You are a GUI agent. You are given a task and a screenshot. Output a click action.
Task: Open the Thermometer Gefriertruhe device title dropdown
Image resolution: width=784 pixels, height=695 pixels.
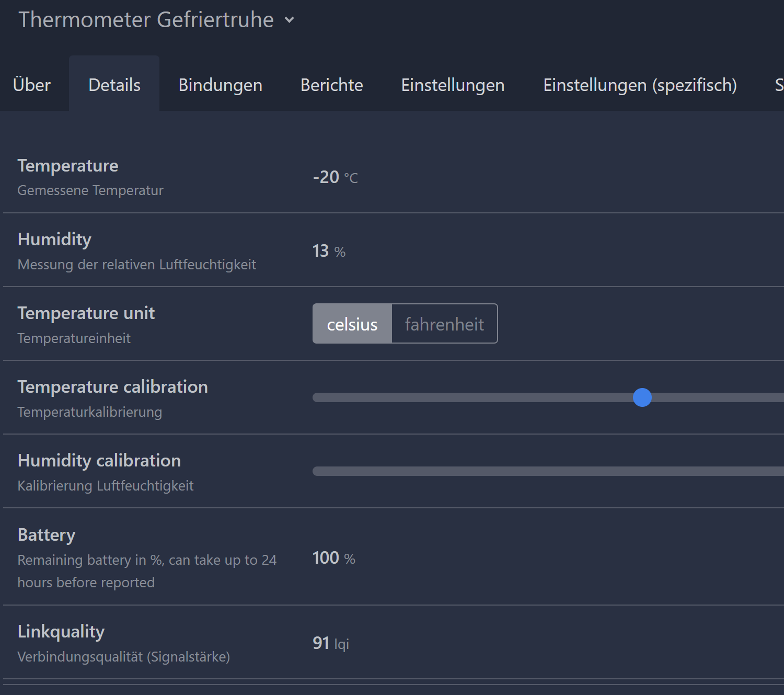[x=146, y=20]
